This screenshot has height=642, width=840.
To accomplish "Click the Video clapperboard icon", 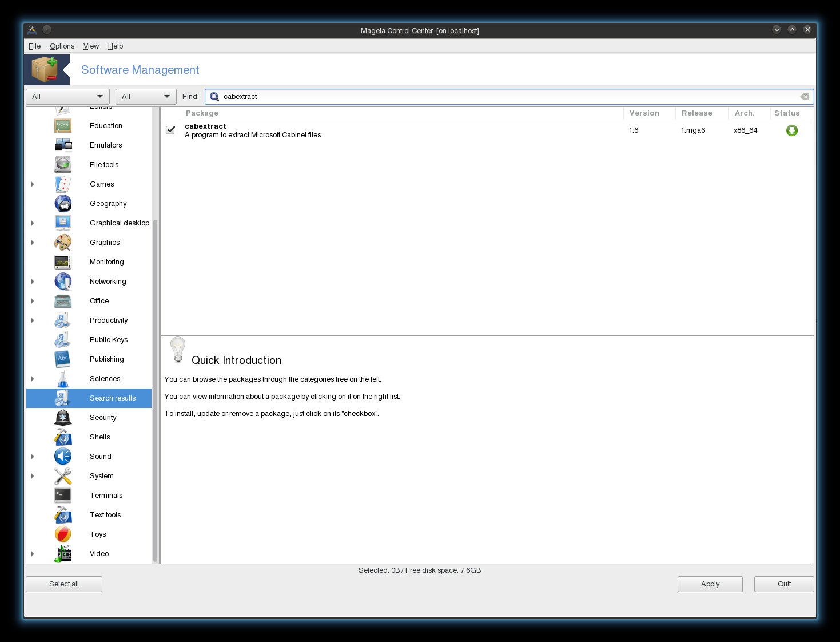I will click(63, 554).
